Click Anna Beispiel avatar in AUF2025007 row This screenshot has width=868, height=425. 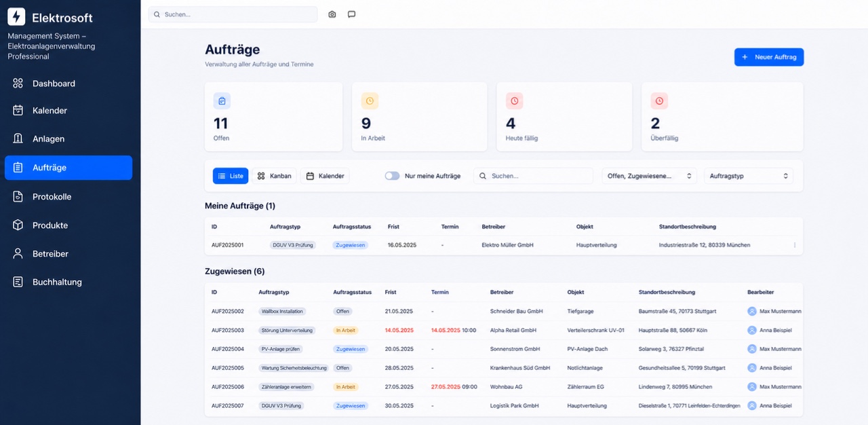[x=752, y=406]
